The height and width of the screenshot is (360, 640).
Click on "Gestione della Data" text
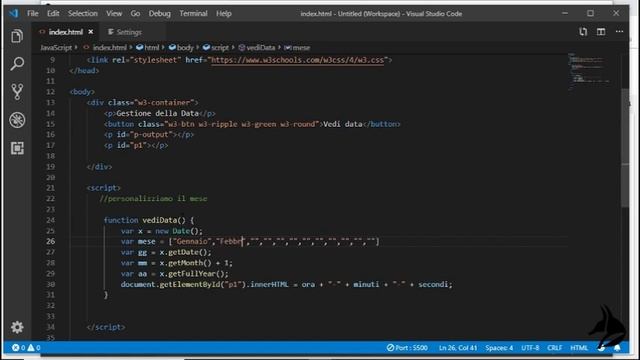tap(158, 113)
